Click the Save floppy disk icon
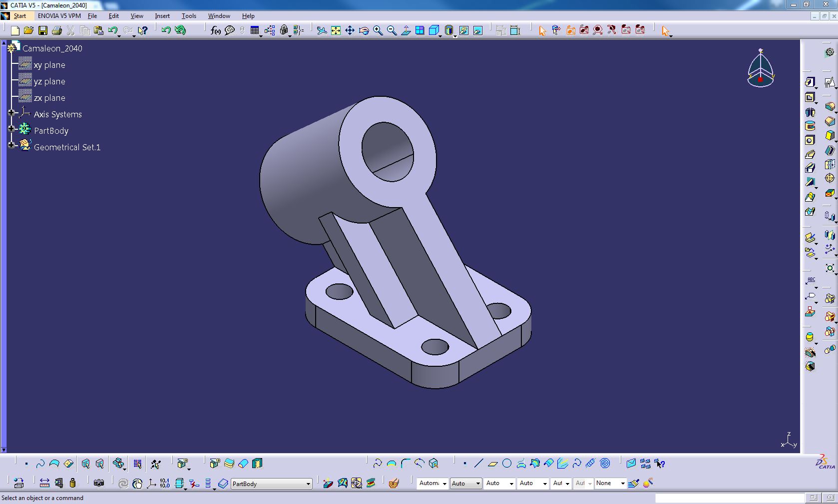 (x=43, y=30)
